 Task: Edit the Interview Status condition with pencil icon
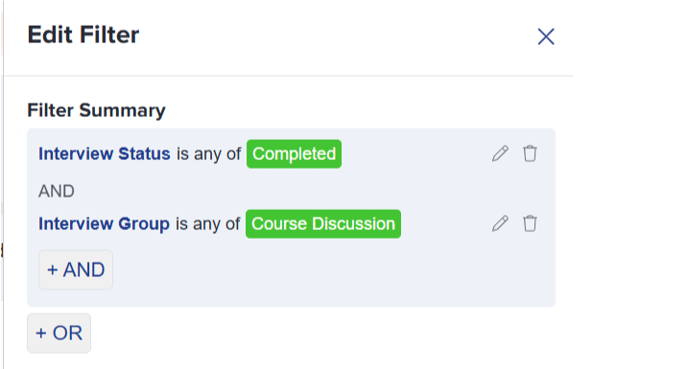click(500, 154)
